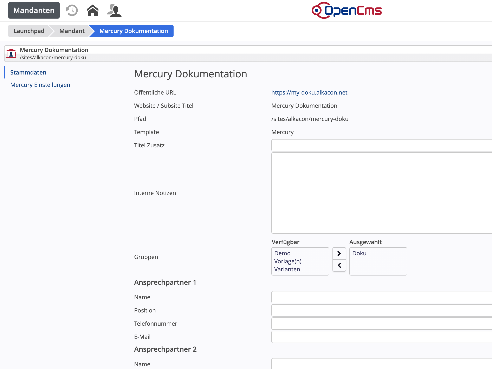Open the history clock icon
492x369 pixels.
point(72,11)
